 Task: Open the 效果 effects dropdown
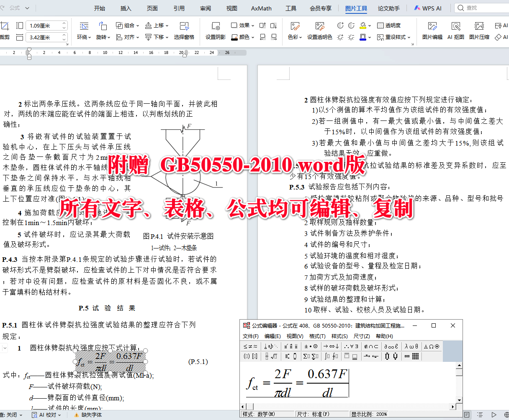point(243,26)
